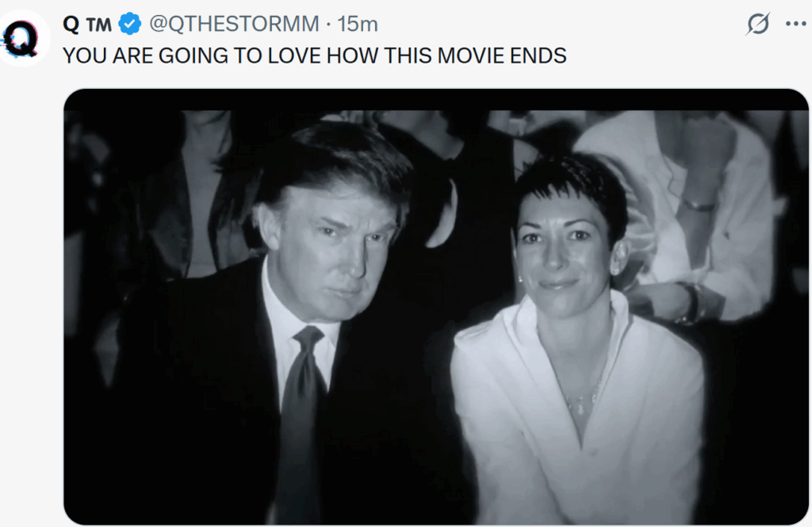Visit the @QTHESTORMM handle link
The image size is (812, 527).
pyautogui.click(x=234, y=24)
